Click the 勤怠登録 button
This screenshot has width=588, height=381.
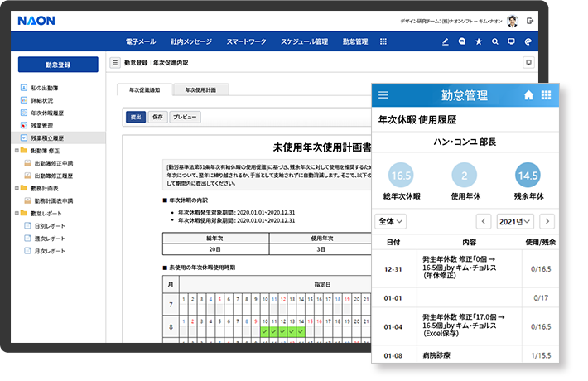[58, 64]
